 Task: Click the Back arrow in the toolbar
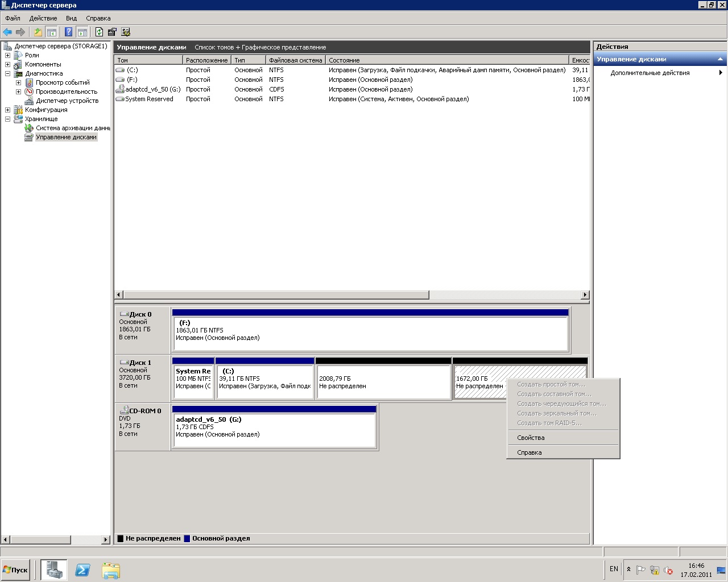pyautogui.click(x=7, y=32)
